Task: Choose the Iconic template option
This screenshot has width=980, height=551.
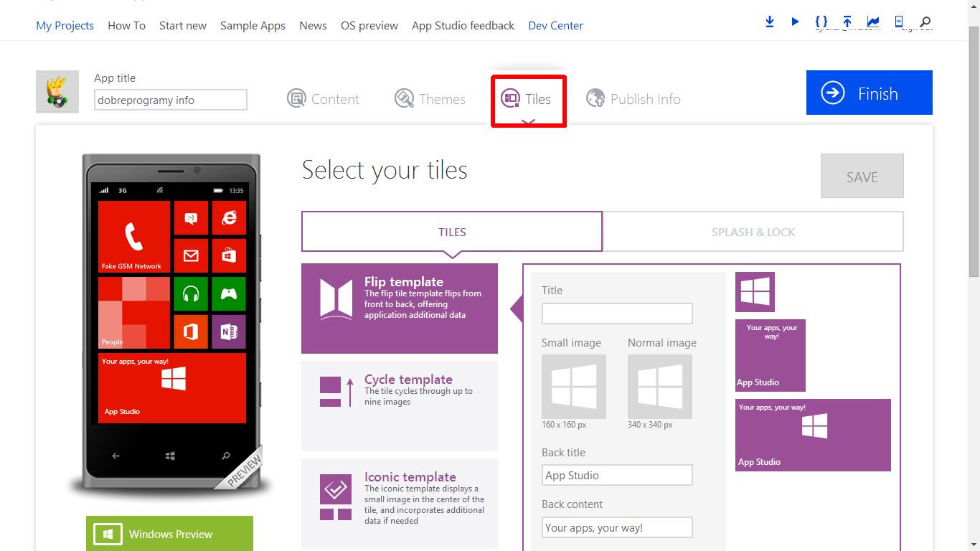Action: click(400, 504)
